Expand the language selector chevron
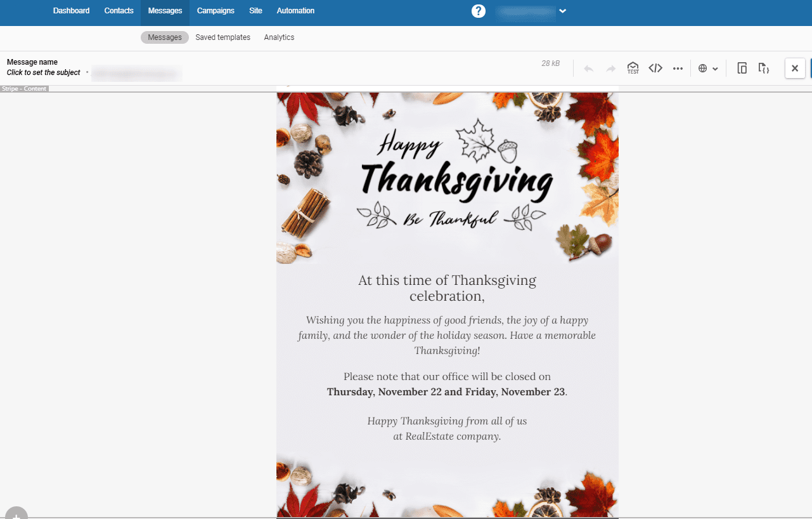 click(x=716, y=68)
